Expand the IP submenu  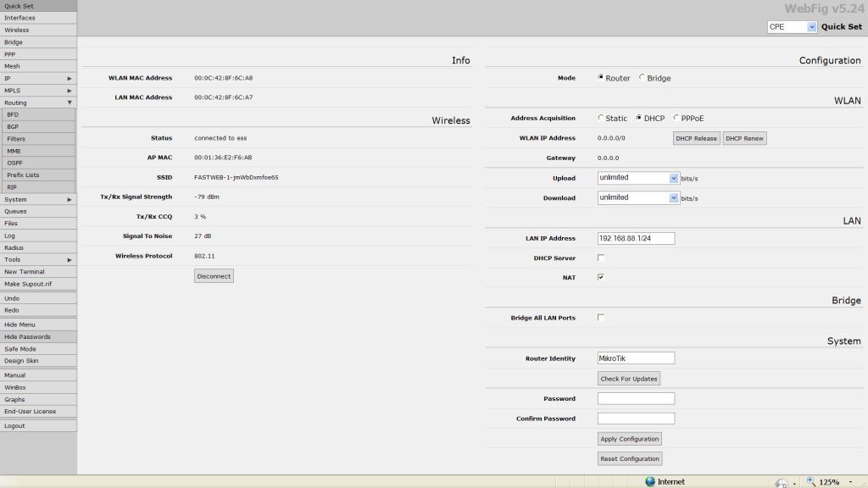[38, 79]
